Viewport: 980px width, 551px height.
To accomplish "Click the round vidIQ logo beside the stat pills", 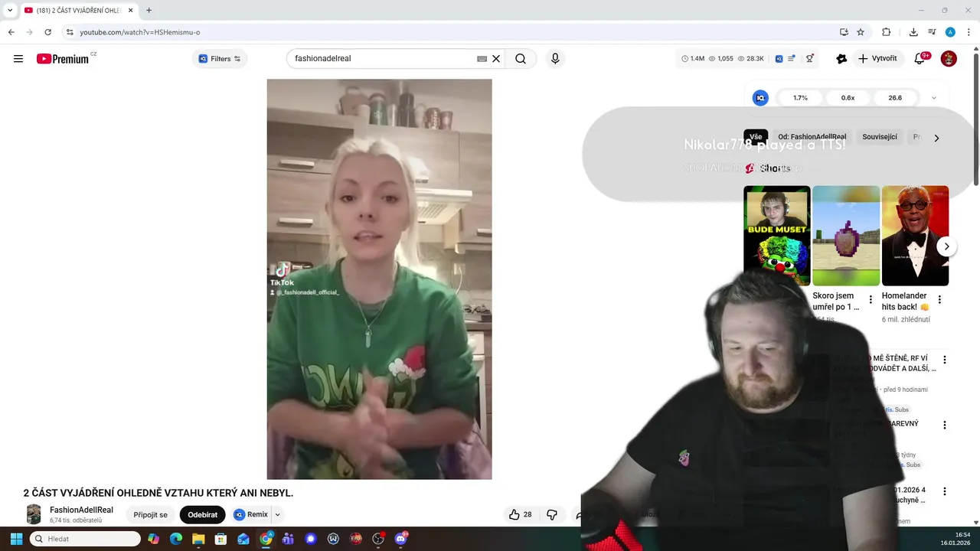I will [x=760, y=98].
